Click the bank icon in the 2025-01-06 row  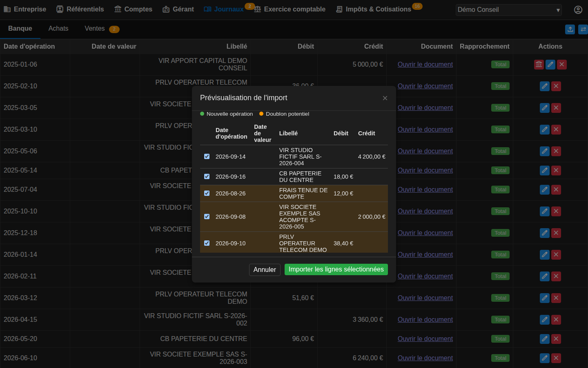pyautogui.click(x=539, y=65)
